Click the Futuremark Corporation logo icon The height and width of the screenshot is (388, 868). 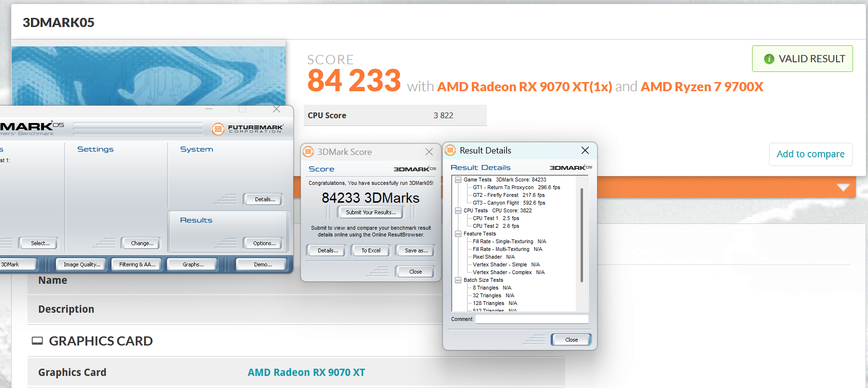[x=218, y=128]
